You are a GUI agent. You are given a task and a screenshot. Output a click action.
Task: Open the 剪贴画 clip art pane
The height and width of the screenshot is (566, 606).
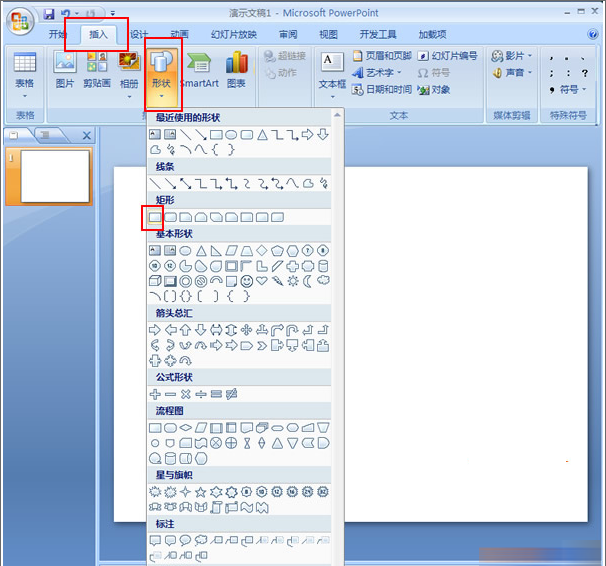[97, 70]
